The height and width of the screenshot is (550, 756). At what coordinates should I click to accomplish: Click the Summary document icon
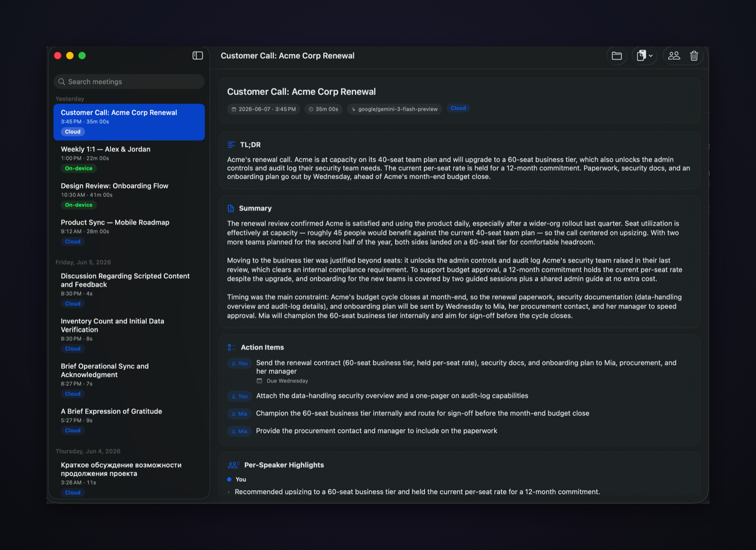[x=231, y=209]
